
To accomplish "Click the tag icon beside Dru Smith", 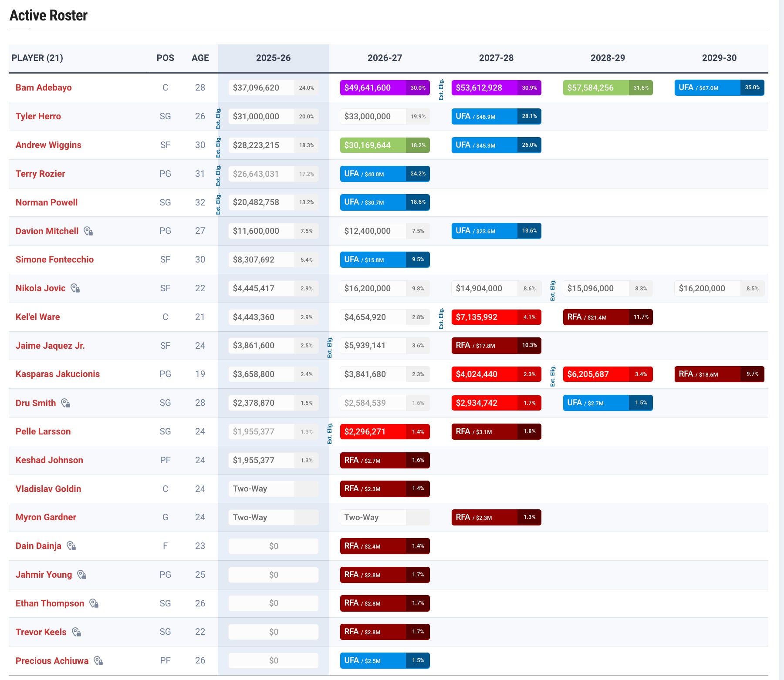I will (66, 403).
